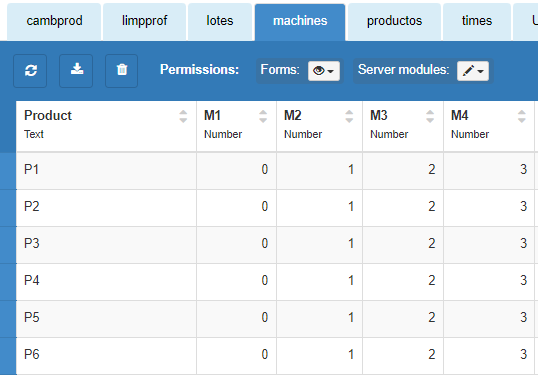Sort by the M4 column arrows
538x377 pixels.
[x=522, y=116]
